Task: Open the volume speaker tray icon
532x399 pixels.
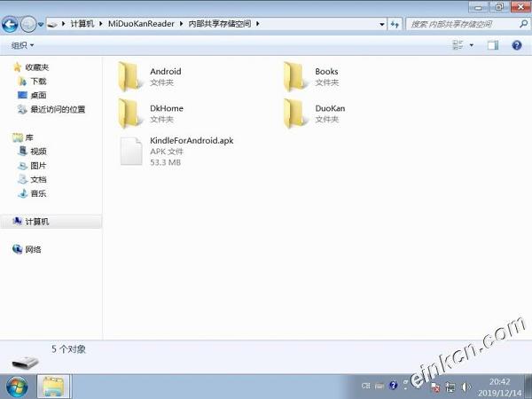Action: [x=465, y=387]
